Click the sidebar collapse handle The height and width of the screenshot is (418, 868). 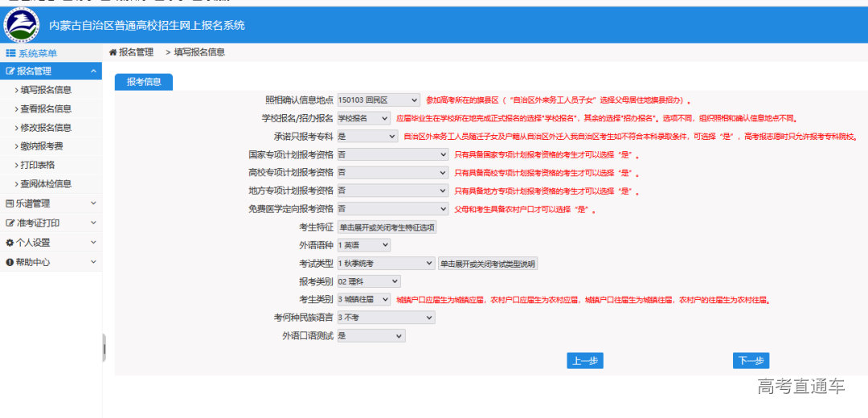click(104, 348)
